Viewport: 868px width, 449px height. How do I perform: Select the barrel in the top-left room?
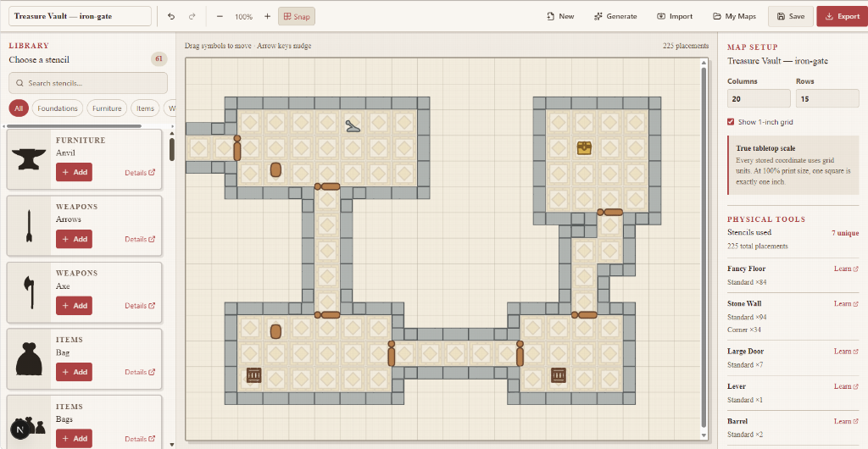pos(275,169)
